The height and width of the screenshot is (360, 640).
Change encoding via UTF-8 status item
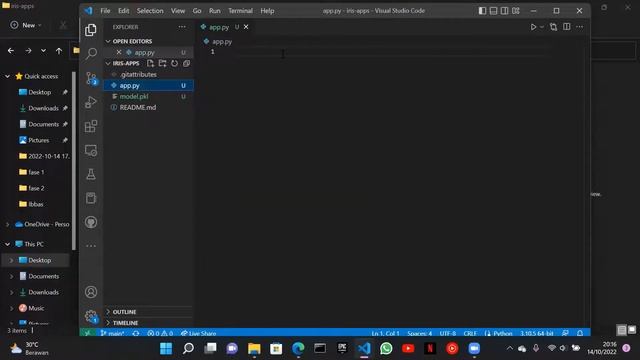tap(448, 333)
